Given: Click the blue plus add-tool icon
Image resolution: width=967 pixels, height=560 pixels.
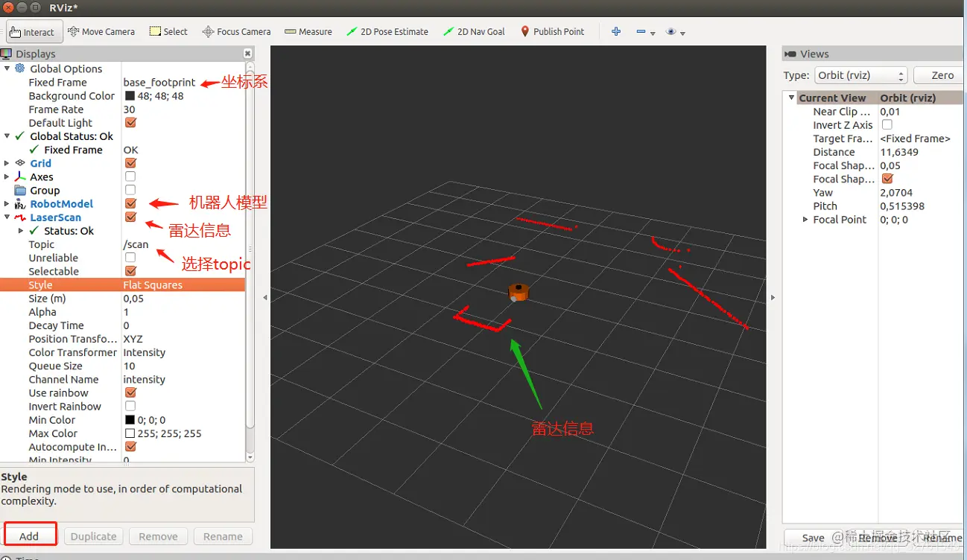Looking at the screenshot, I should coord(616,31).
